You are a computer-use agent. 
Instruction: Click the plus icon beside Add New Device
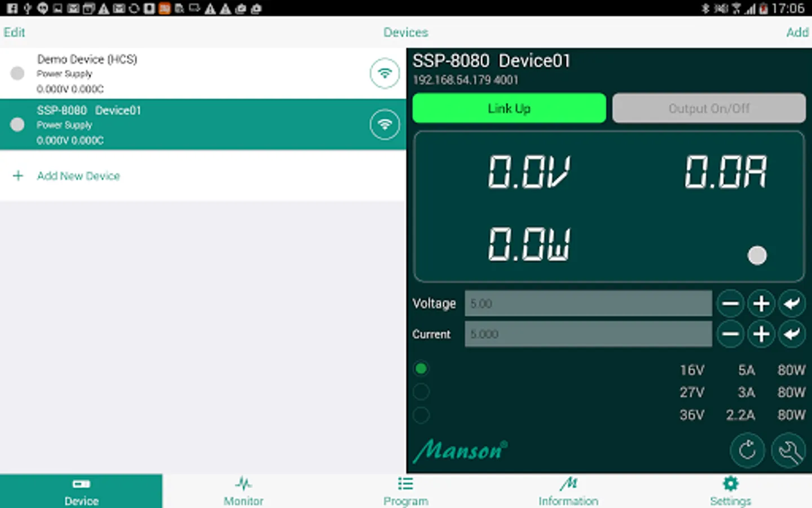point(18,176)
